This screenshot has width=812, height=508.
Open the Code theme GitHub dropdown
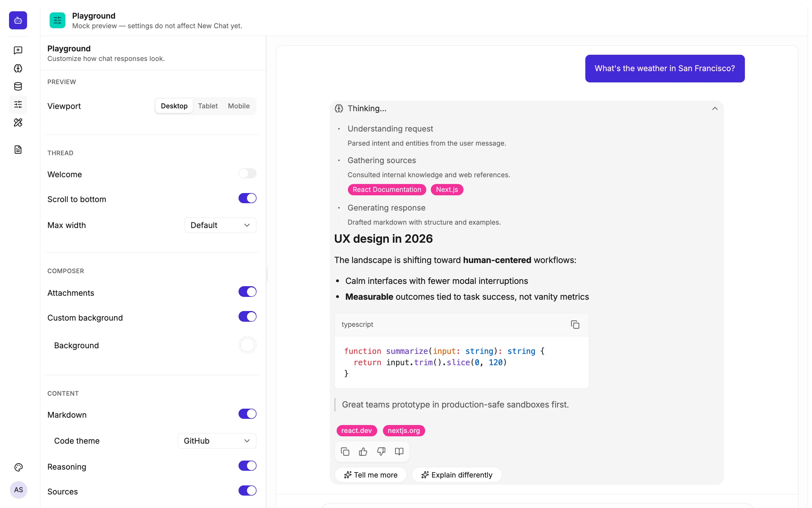[217, 441]
